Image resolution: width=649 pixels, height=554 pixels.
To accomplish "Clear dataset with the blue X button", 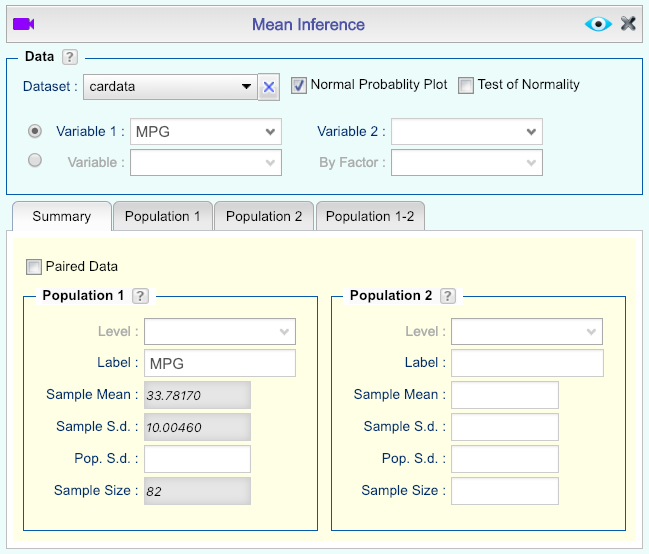I will click(x=268, y=87).
